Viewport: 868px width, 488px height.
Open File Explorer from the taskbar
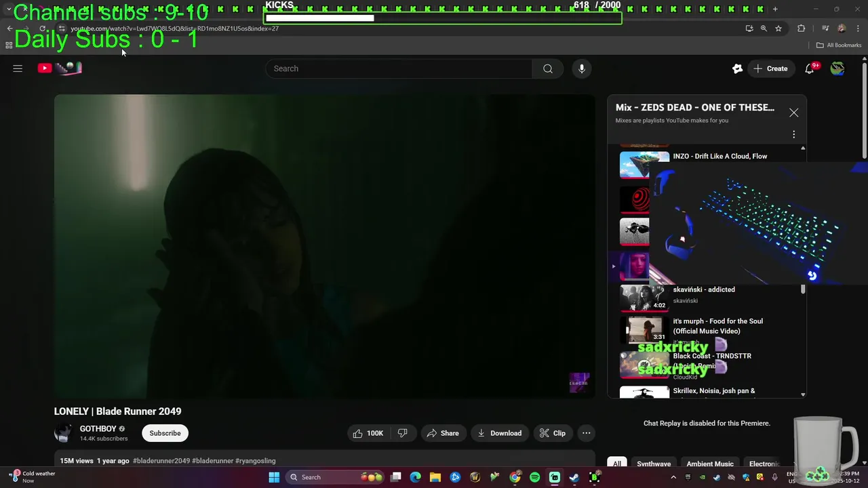[435, 477]
